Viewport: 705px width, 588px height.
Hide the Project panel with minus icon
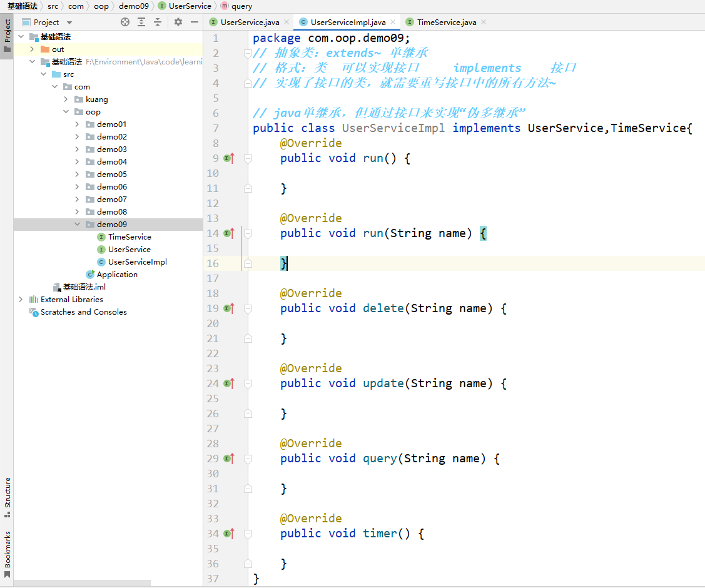(195, 22)
